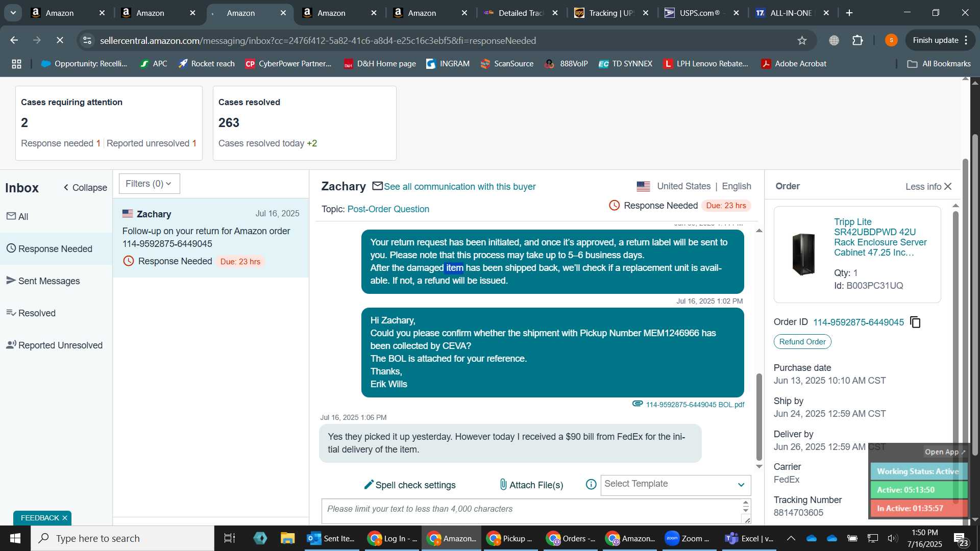Screen dimensions: 980x551
Task: Open the D&H Home page bookmark
Action: click(x=380, y=64)
